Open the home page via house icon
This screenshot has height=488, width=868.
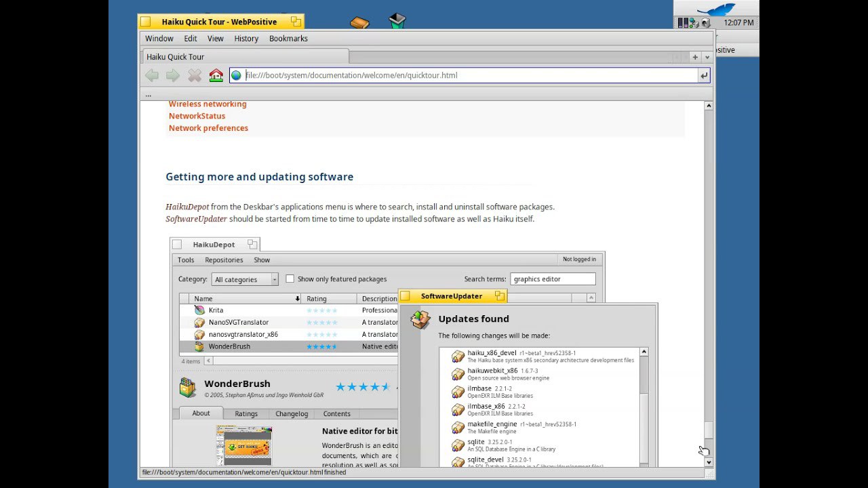point(216,75)
